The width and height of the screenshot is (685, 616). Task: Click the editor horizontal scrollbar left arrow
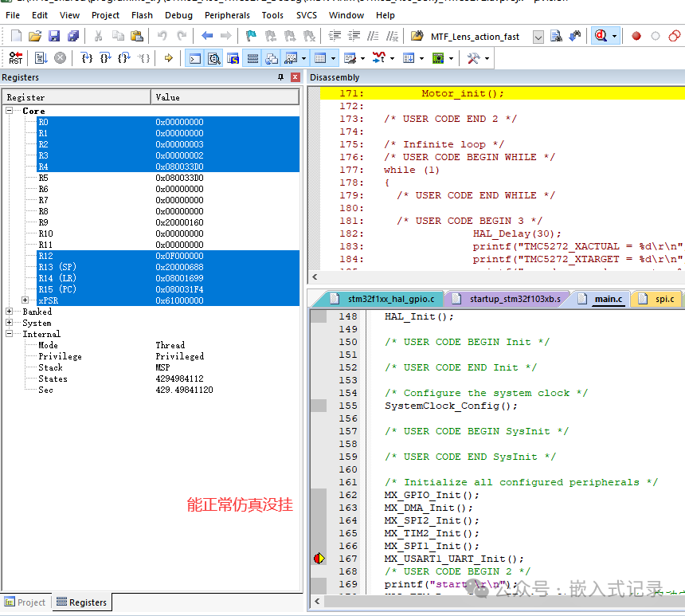coord(317,601)
